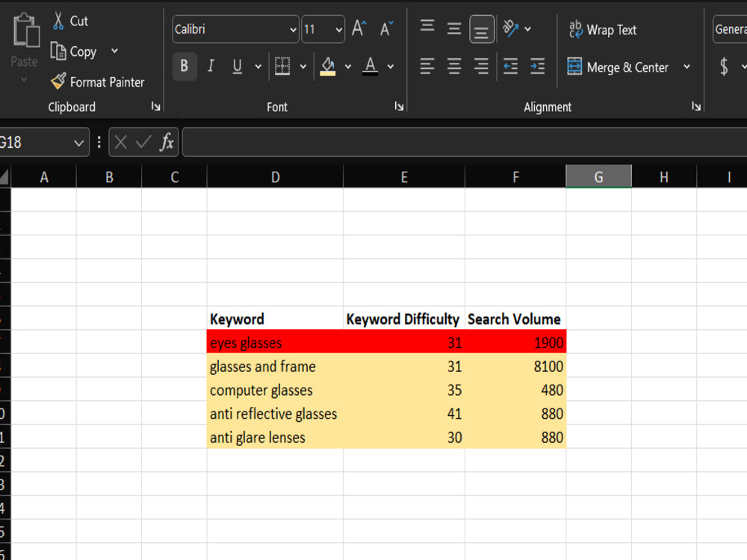Viewport: 747px width, 560px height.
Task: Open the orientation dropdown arrow
Action: 528,29
